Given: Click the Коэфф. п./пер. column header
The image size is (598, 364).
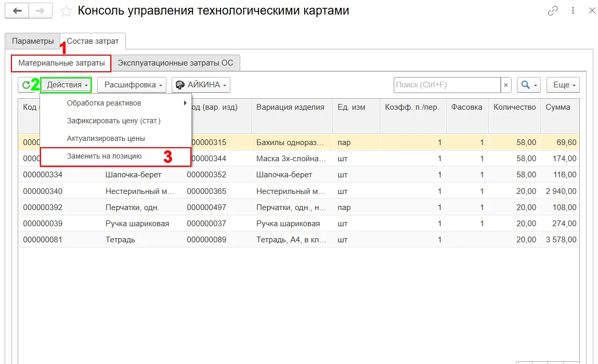Looking at the screenshot, I should [x=413, y=116].
